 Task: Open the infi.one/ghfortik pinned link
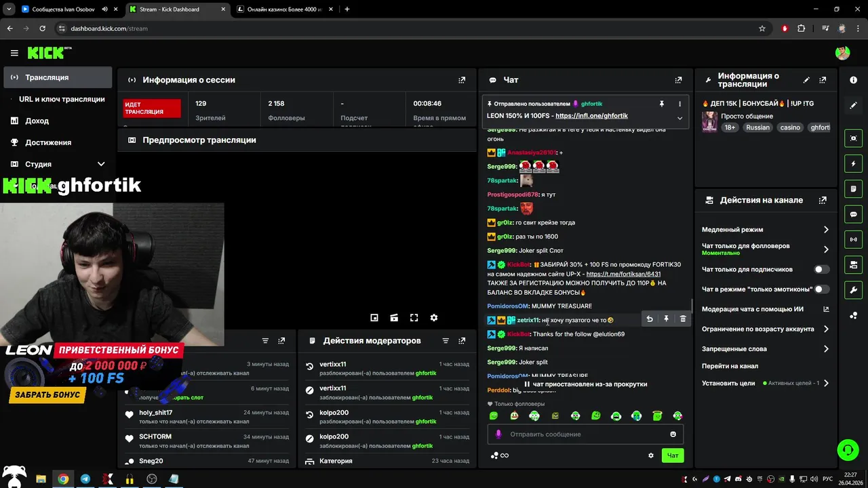coord(591,116)
